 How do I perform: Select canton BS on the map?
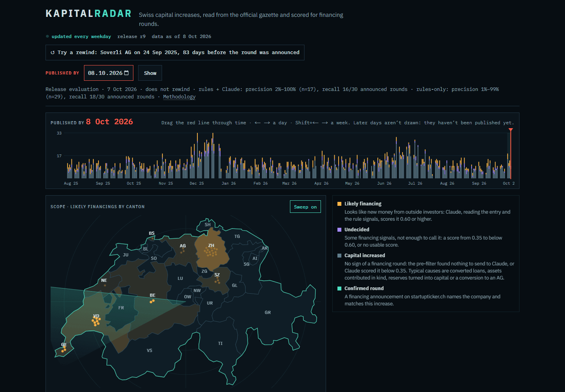(x=152, y=233)
